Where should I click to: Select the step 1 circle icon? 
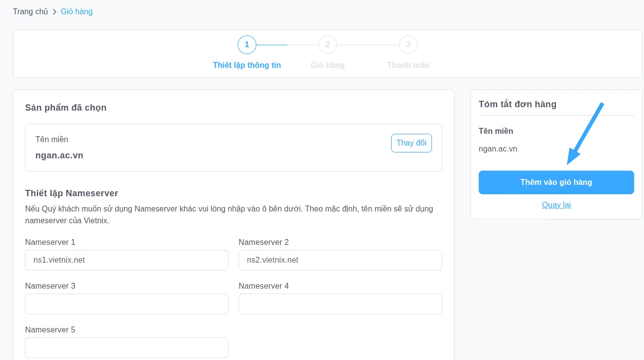pyautogui.click(x=246, y=45)
